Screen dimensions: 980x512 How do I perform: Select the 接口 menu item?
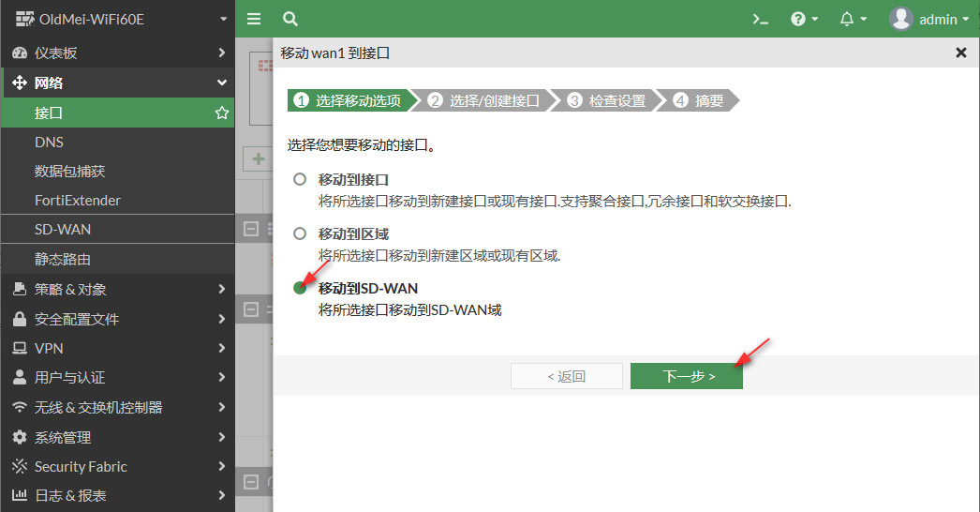coord(118,113)
